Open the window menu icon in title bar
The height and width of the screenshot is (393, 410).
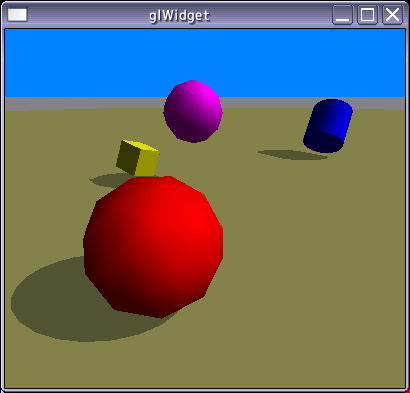click(17, 15)
